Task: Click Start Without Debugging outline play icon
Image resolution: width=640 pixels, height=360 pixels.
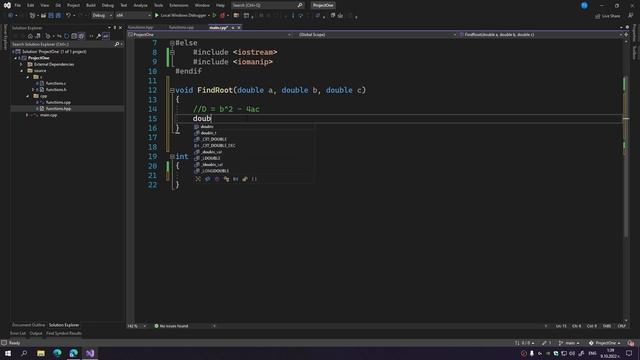Action: click(214, 16)
